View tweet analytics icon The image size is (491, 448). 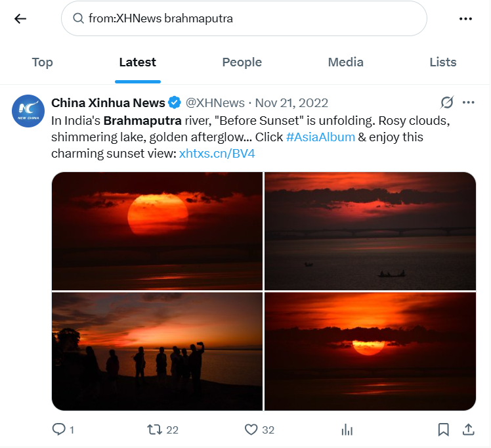coord(347,430)
